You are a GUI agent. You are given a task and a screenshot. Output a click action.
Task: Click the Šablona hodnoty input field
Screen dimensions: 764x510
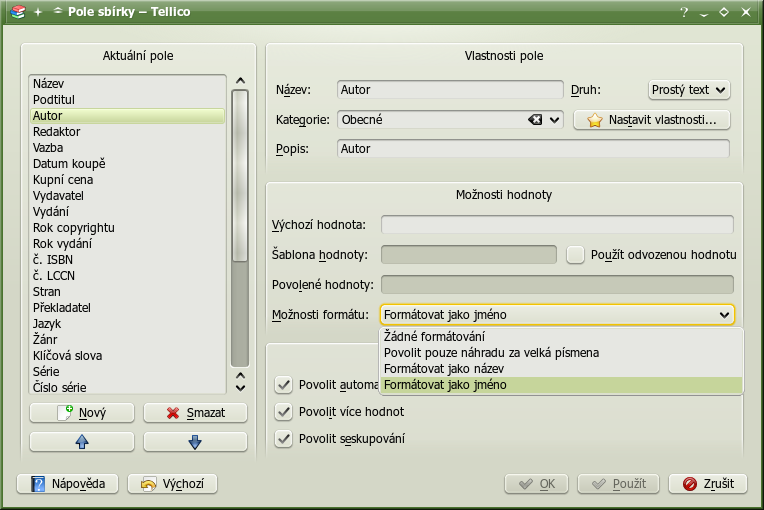[x=469, y=255]
